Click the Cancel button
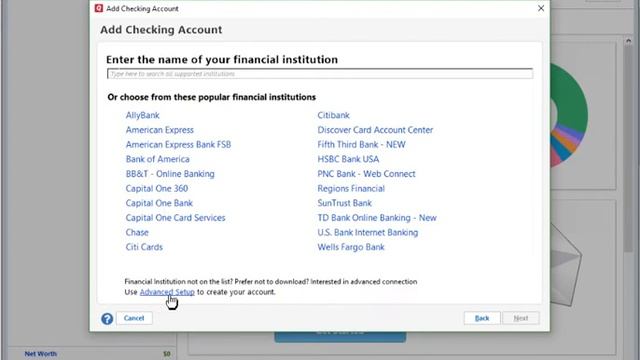640x360 pixels. tap(134, 318)
